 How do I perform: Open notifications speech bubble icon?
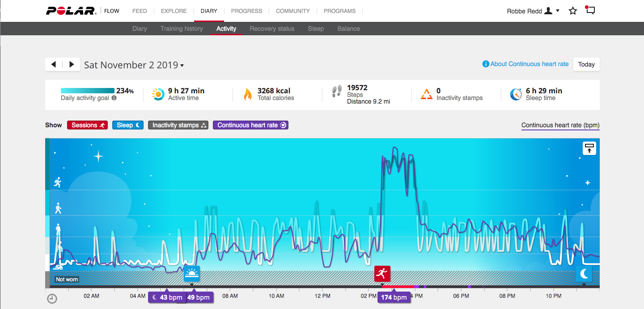coord(590,10)
